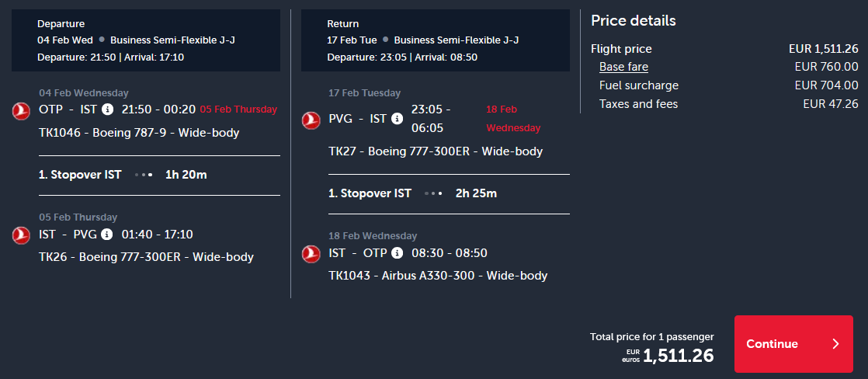Click Turkish Airlines logo beside TK1046 flight
This screenshot has width=868, height=379.
click(x=21, y=111)
